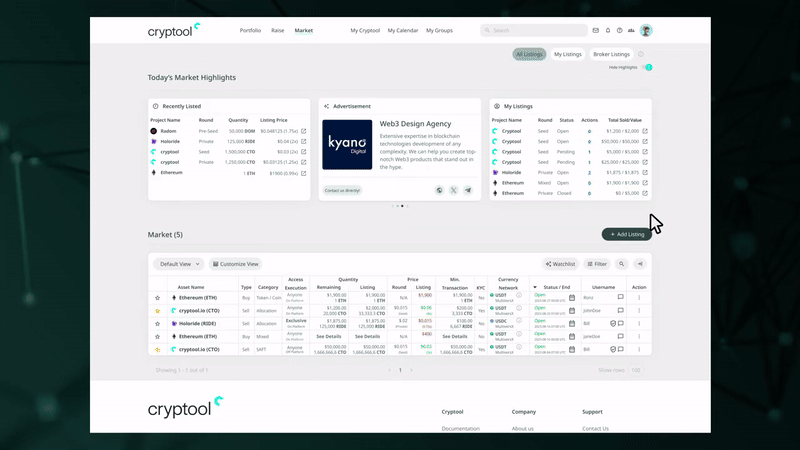Open calendar icon in Ronz row
The width and height of the screenshot is (800, 450).
572,297
